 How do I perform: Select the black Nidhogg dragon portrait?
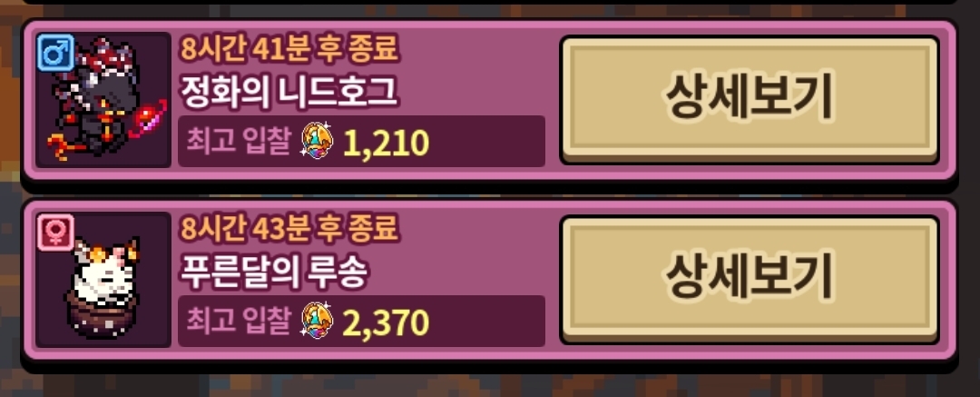pos(103,100)
